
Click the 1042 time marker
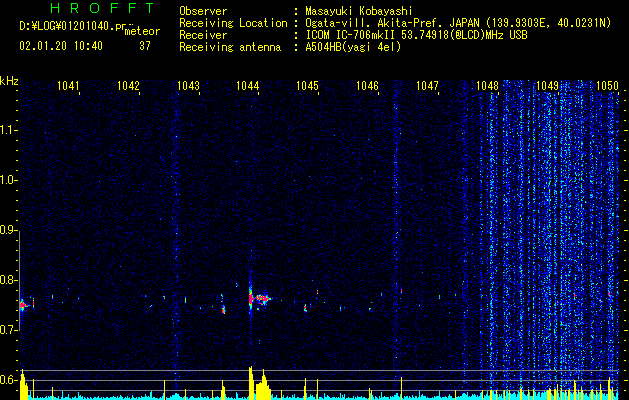(128, 85)
